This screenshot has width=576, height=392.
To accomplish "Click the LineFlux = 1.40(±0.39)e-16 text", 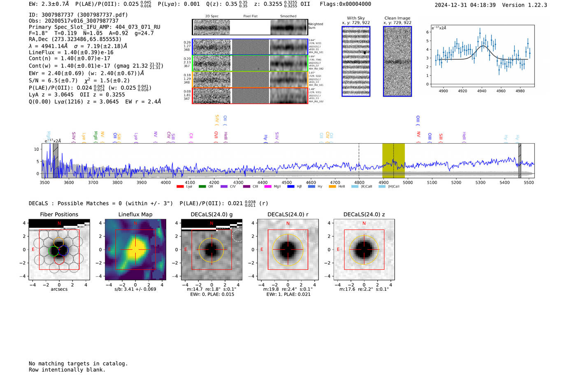I will click(x=71, y=53).
